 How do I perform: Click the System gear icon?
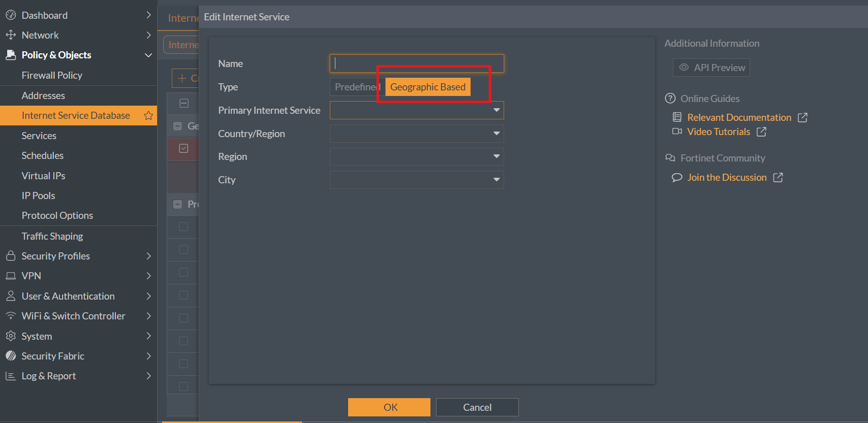click(x=11, y=336)
